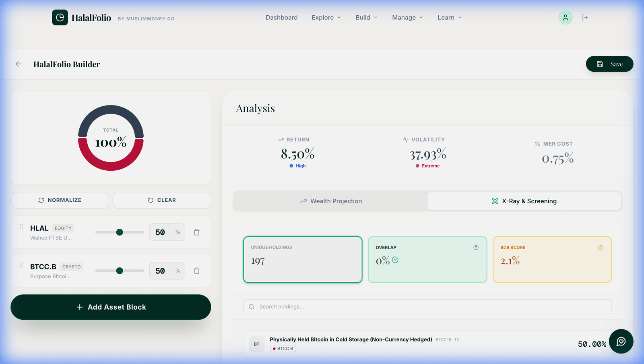The width and height of the screenshot is (644, 364).
Task: Normalize the allocation weights
Action: tap(60, 200)
